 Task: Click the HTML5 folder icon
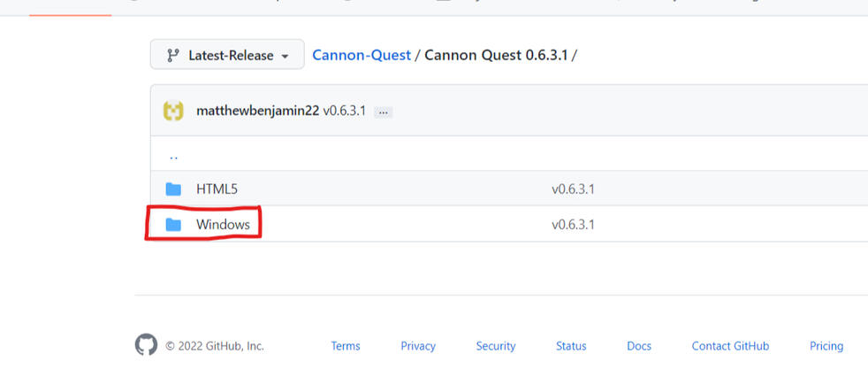point(173,189)
